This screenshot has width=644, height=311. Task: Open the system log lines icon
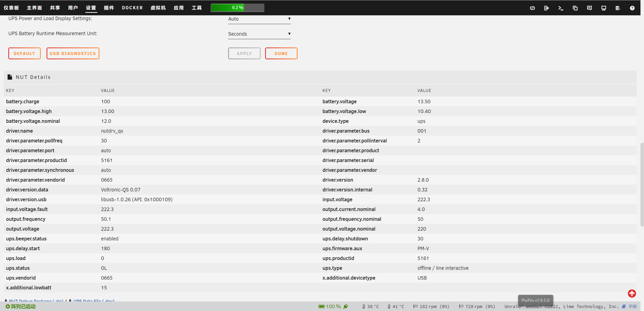pos(618,8)
